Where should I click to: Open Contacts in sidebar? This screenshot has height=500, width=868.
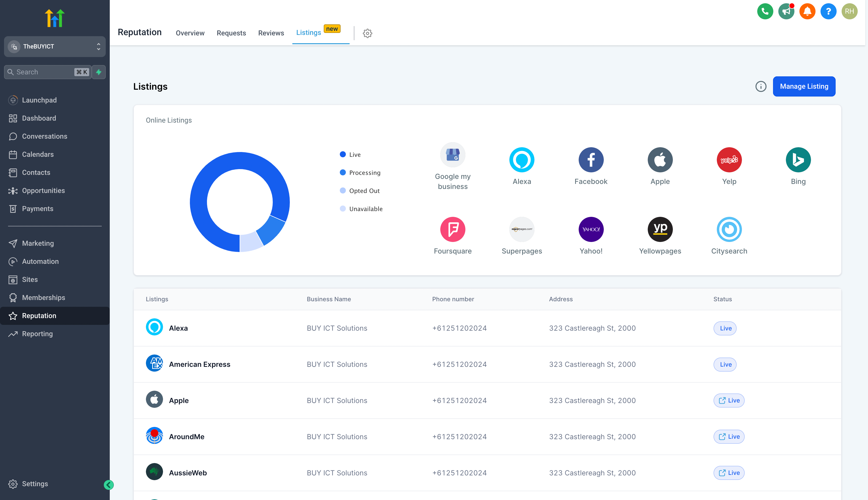point(55,172)
